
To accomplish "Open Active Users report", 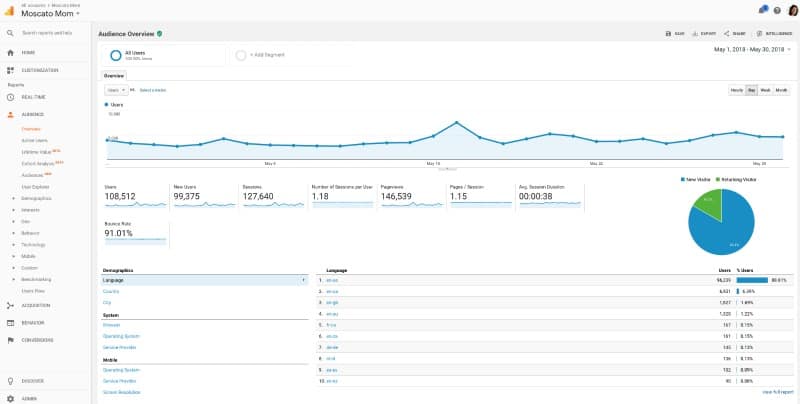I will 35,140.
